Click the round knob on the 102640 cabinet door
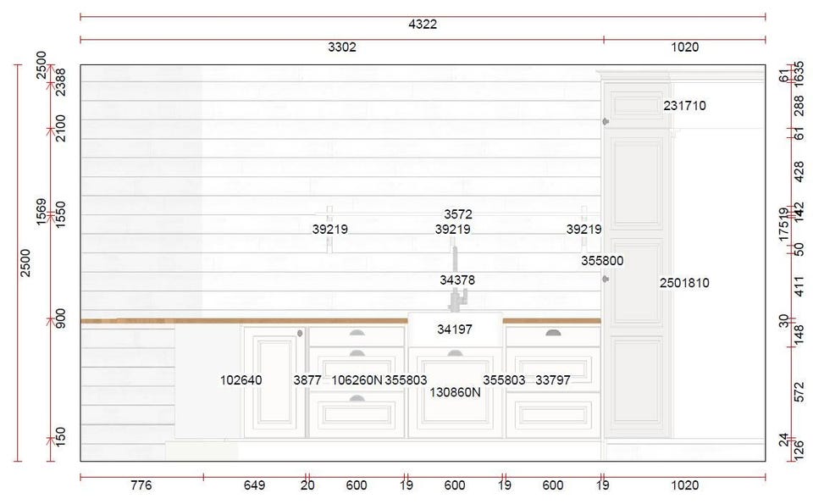Image resolution: width=813 pixels, height=504 pixels. coord(300,334)
